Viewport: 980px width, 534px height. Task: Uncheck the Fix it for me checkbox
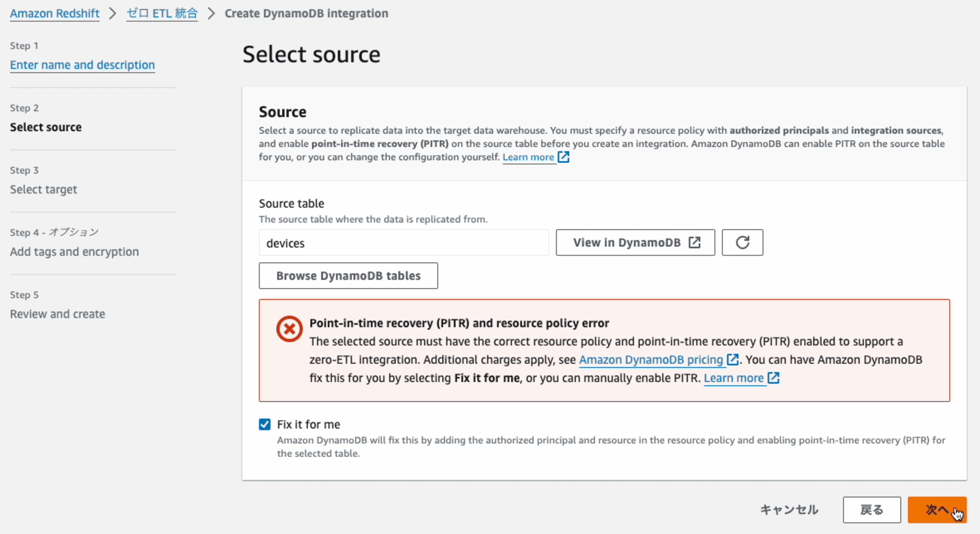[265, 424]
